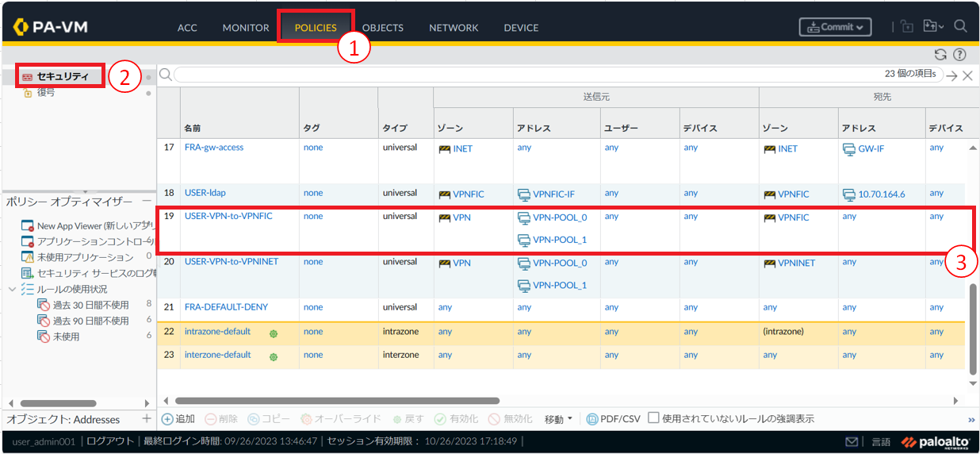Click the PDF/CSV export button
Viewport: 980px width, 454px height.
click(x=613, y=419)
